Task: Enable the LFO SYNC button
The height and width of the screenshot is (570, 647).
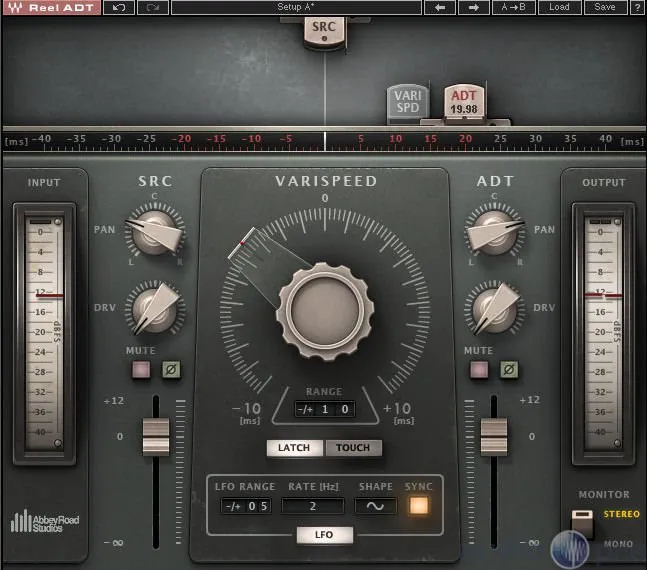Action: click(x=418, y=505)
